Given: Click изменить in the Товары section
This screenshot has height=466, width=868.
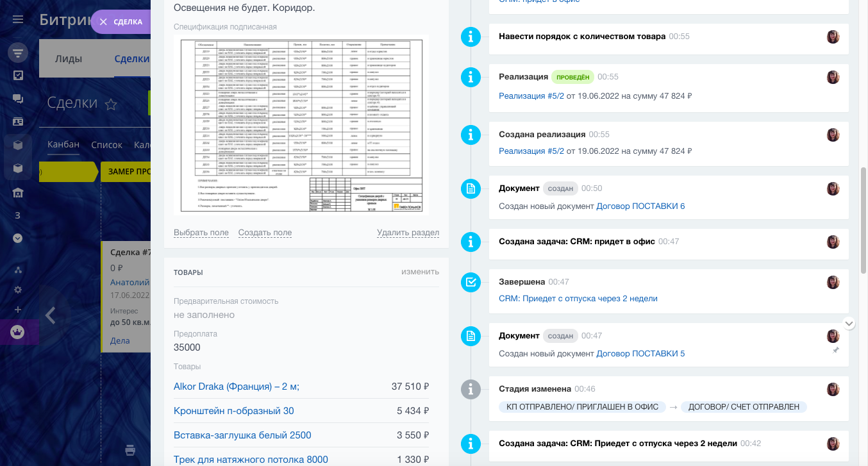Looking at the screenshot, I should point(421,272).
